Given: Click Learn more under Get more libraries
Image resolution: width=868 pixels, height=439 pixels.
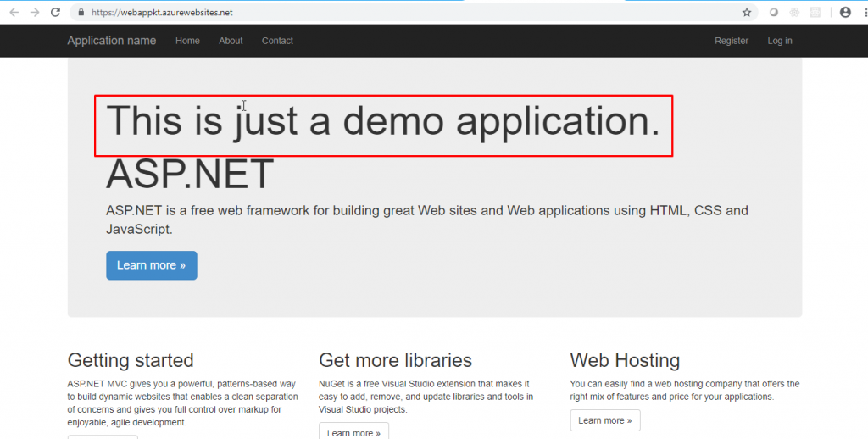Looking at the screenshot, I should 353,431.
